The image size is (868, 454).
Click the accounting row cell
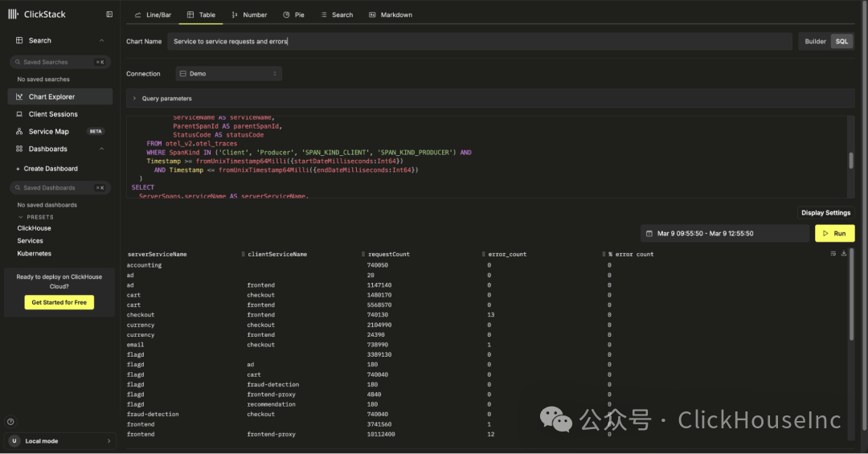(x=144, y=265)
